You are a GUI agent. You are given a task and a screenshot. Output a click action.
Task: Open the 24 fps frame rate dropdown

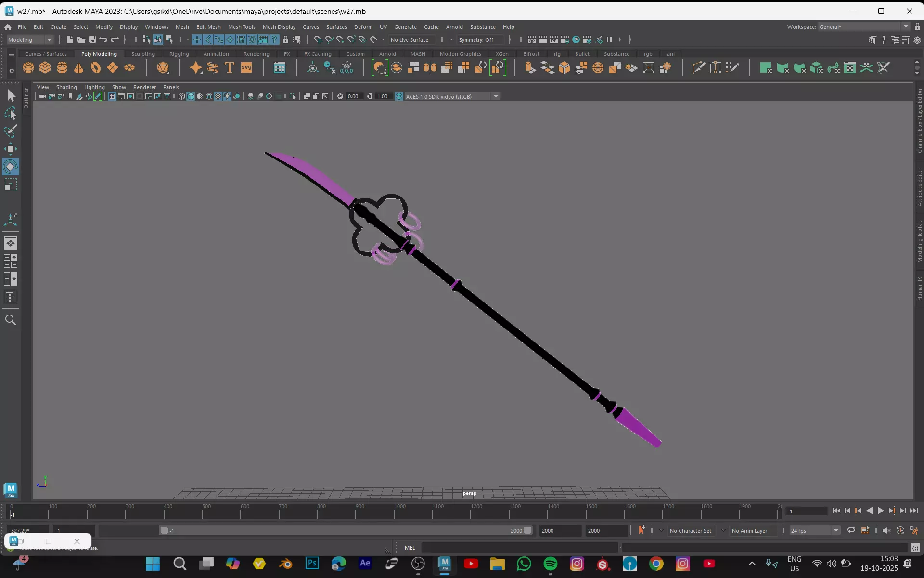814,530
